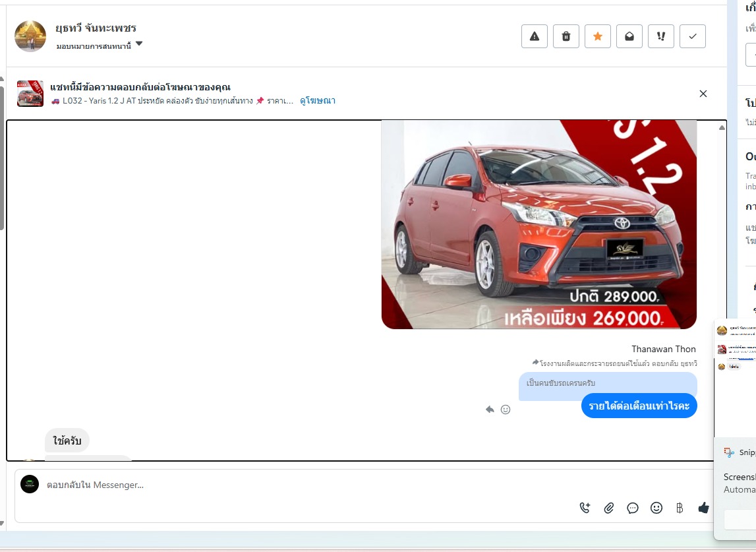Mark conversation as spam with warning triangle icon

click(535, 36)
